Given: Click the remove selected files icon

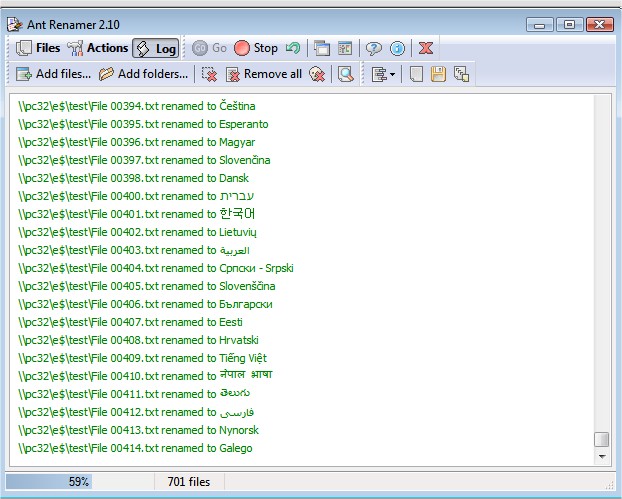Looking at the screenshot, I should tap(209, 74).
